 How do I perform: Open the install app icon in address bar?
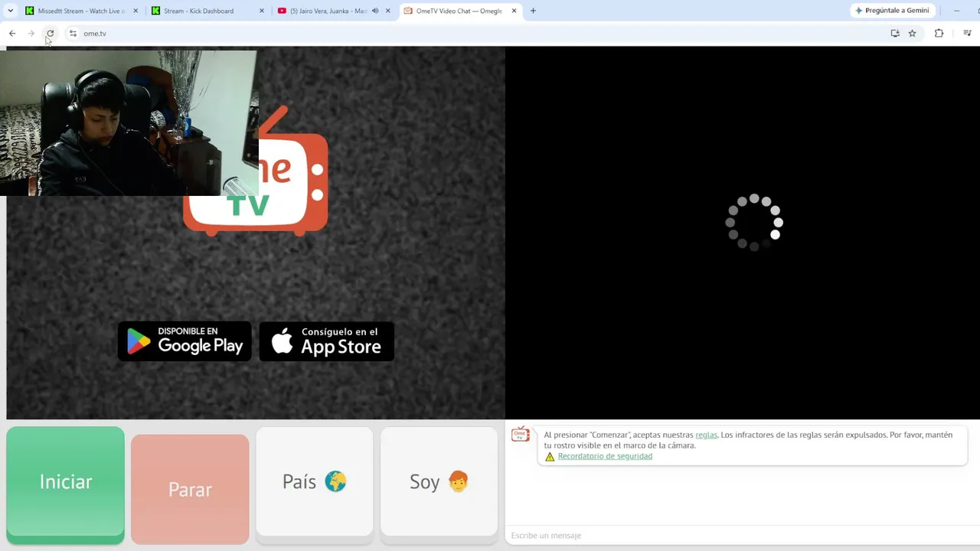(895, 34)
